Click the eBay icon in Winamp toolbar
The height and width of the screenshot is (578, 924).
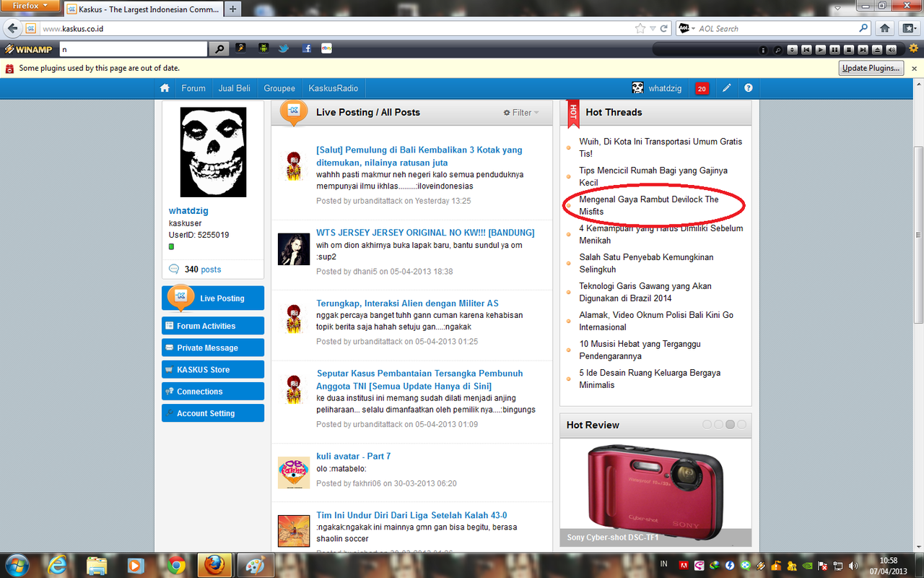[326, 48]
